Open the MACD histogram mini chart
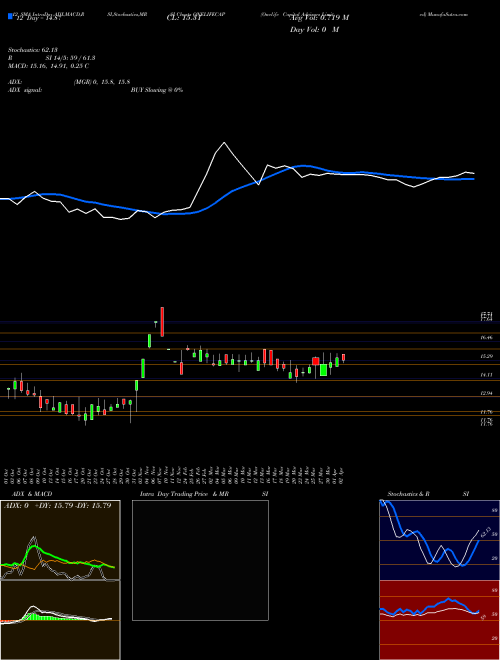 [x=60, y=620]
